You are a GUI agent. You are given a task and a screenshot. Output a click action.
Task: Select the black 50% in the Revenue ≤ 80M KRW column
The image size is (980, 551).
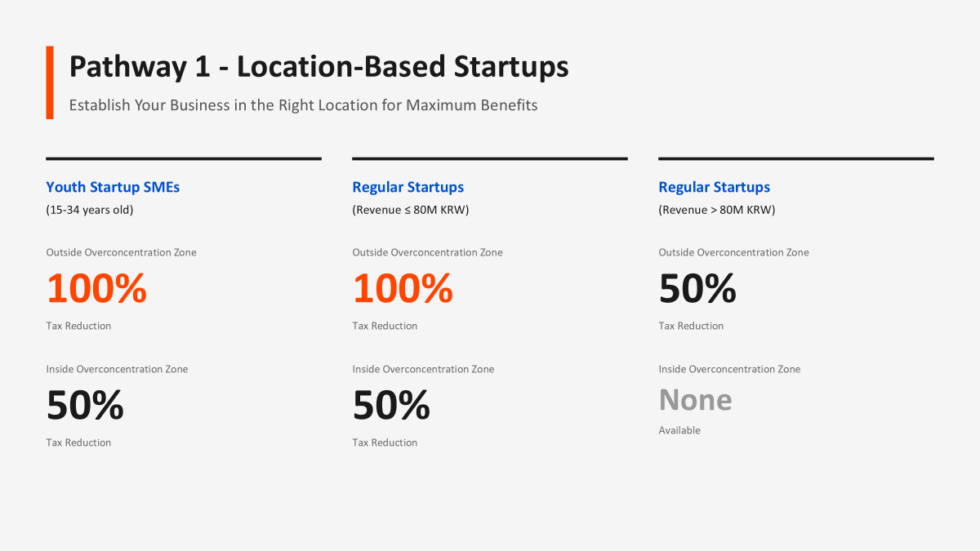pyautogui.click(x=391, y=405)
